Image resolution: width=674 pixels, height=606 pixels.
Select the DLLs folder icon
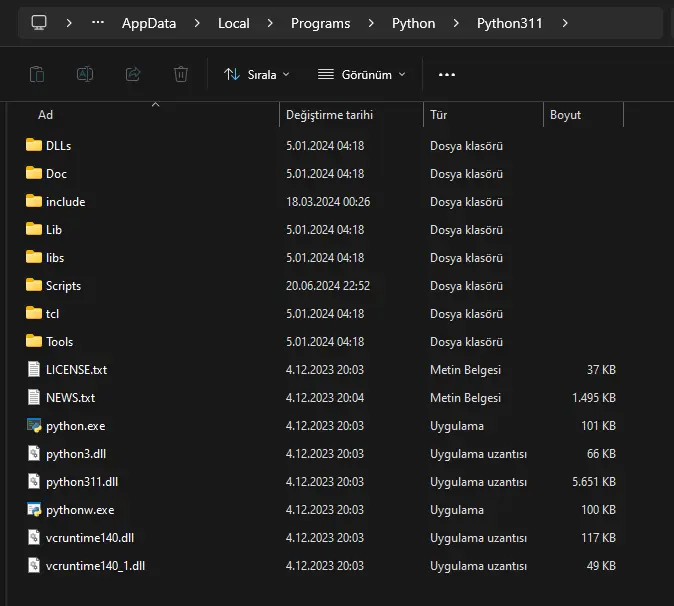(34, 145)
